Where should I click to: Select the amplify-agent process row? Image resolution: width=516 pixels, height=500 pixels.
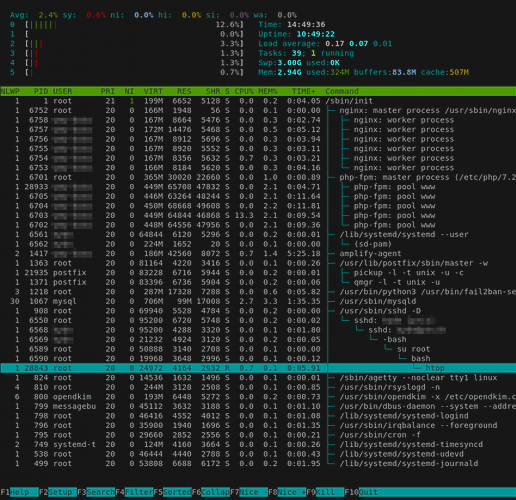[x=258, y=254]
